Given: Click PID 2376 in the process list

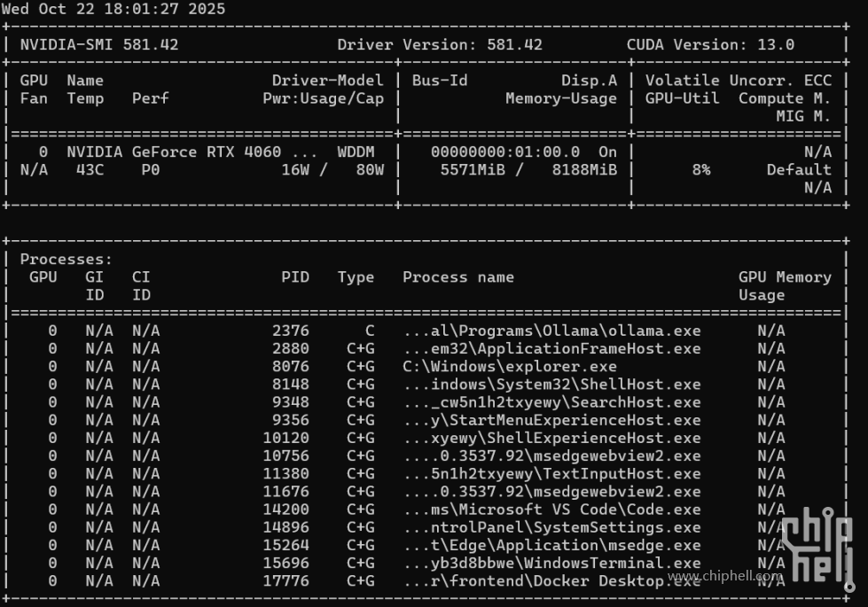Looking at the screenshot, I should [x=291, y=331].
